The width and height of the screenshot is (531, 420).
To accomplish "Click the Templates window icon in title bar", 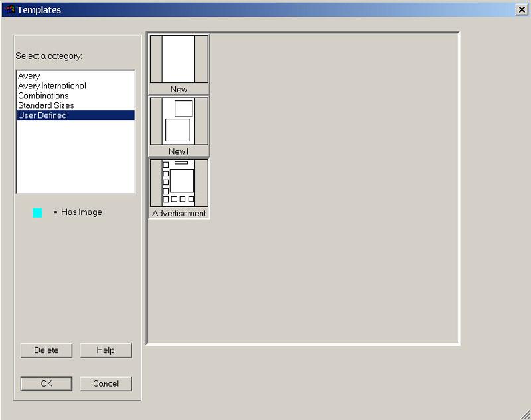I will pos(9,9).
